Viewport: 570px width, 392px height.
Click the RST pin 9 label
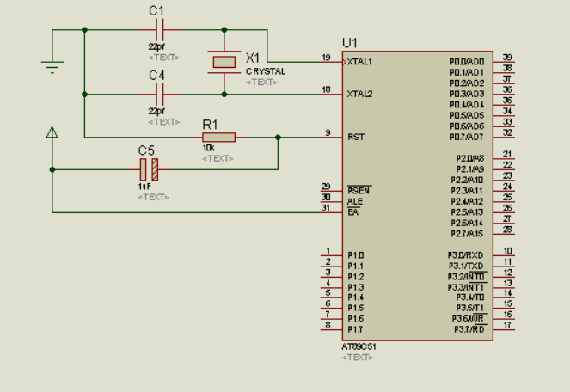(x=356, y=137)
